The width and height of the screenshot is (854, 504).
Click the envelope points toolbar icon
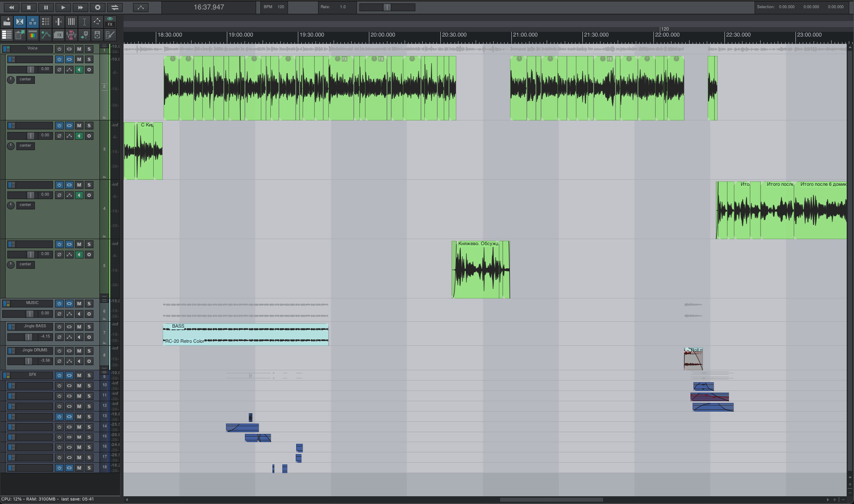click(46, 35)
